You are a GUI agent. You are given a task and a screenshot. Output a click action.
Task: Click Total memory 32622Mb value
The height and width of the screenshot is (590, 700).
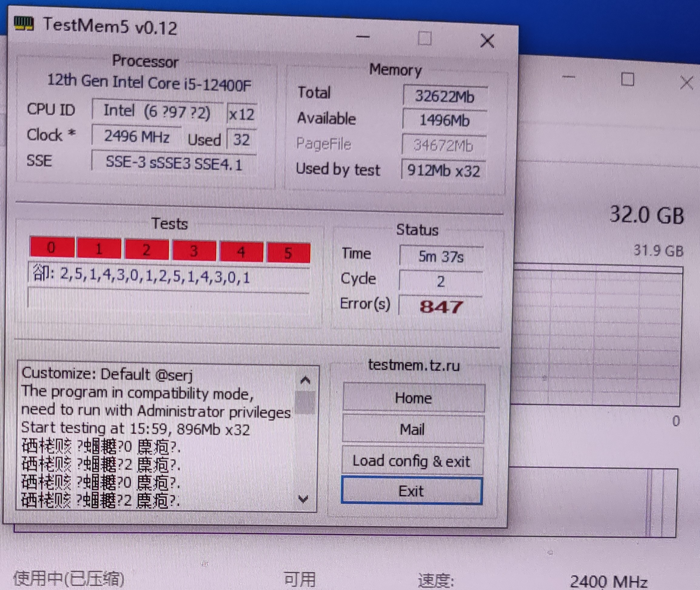445,96
